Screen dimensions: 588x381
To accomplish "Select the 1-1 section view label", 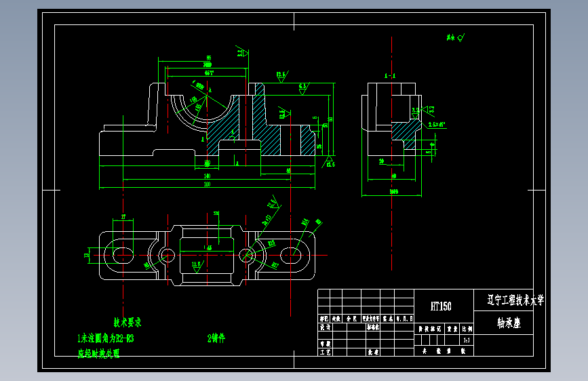I will click(x=389, y=76).
